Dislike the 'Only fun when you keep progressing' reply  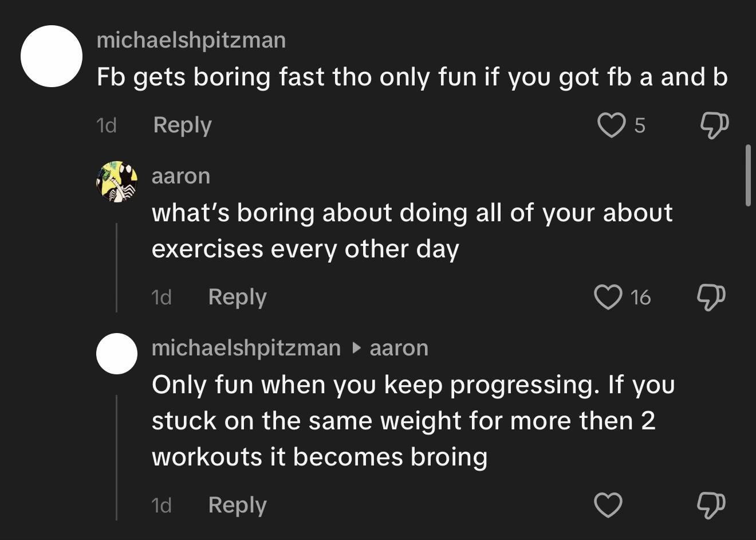click(x=711, y=505)
